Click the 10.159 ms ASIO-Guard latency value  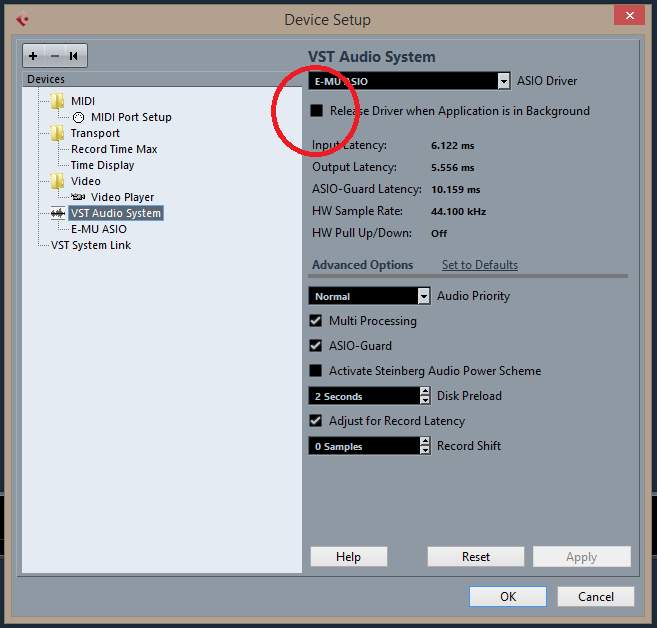tap(456, 189)
